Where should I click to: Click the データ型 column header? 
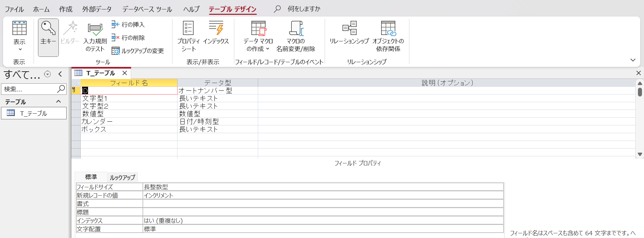[x=217, y=83]
